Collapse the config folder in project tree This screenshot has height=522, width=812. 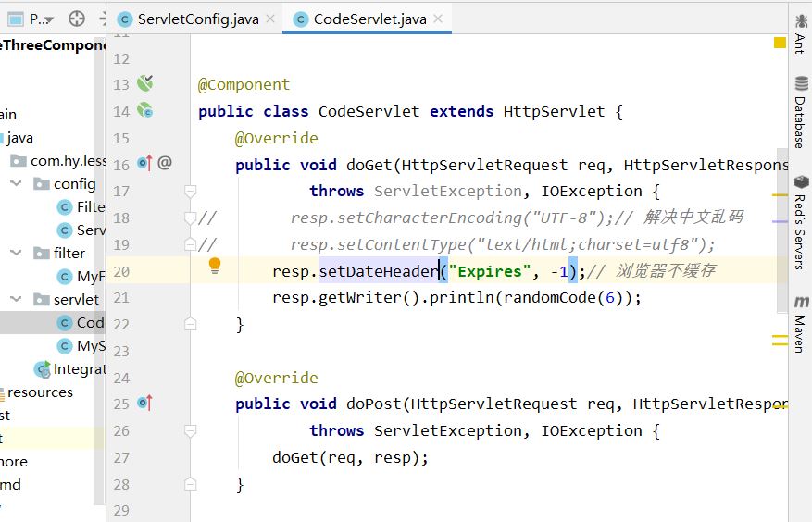click(16, 183)
